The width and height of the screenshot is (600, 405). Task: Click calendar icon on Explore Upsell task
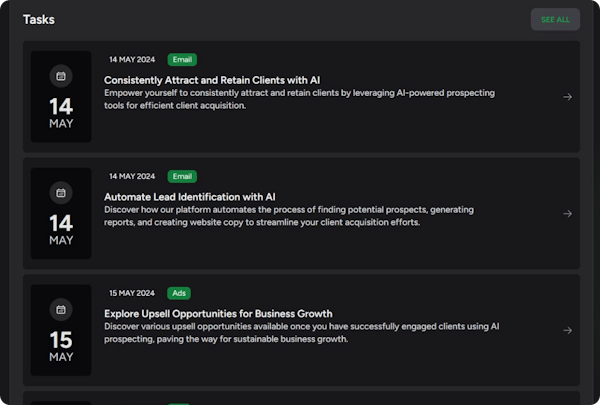[x=61, y=309]
